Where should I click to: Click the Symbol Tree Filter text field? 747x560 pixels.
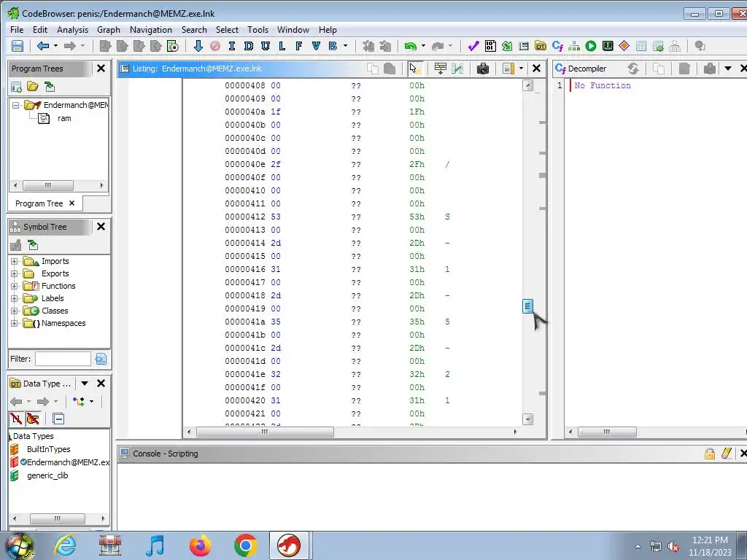coord(63,359)
